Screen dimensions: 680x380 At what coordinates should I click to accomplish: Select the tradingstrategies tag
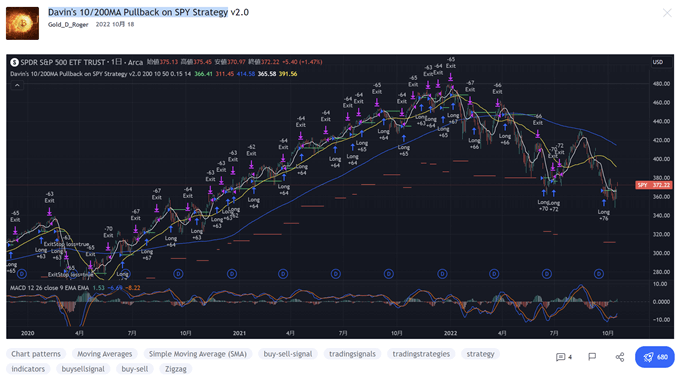click(x=421, y=354)
